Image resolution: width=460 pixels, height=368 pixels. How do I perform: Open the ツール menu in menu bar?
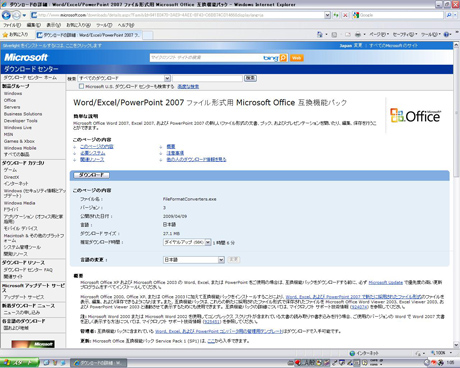pos(104,25)
